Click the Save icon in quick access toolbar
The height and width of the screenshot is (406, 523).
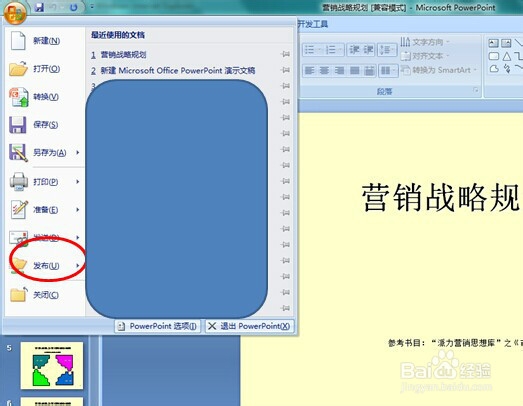coord(39,7)
